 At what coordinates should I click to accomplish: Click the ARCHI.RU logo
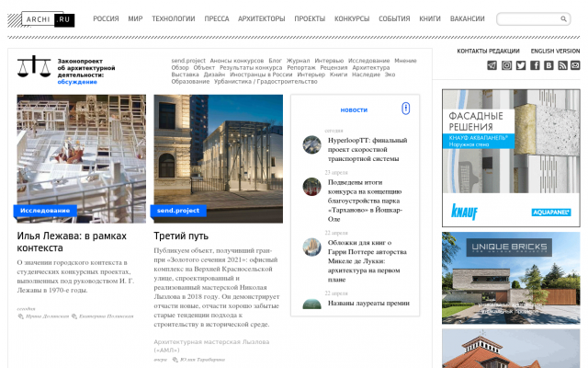(41, 19)
